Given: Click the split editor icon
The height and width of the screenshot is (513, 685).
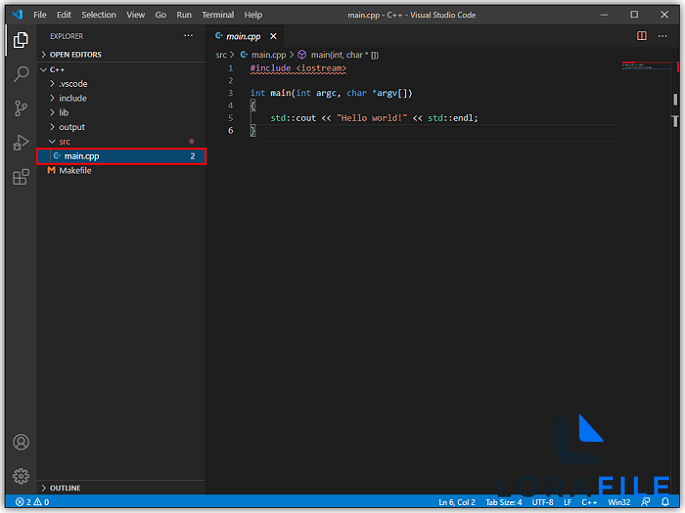Looking at the screenshot, I should click(641, 35).
